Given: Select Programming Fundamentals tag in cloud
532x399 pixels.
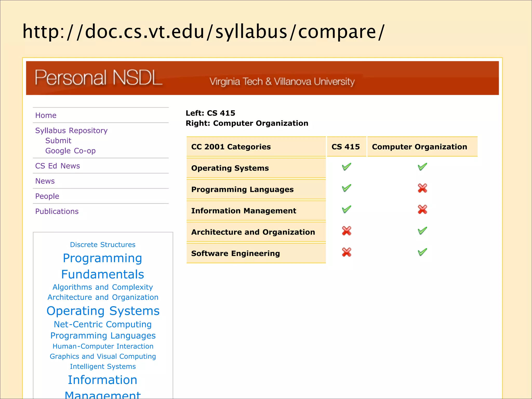Looking at the screenshot, I should coord(103,266).
